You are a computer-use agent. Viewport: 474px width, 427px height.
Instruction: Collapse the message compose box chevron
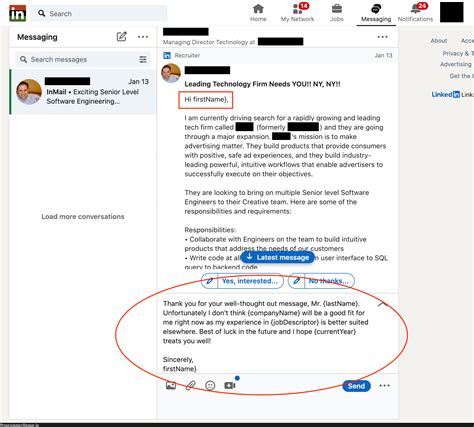383,304
